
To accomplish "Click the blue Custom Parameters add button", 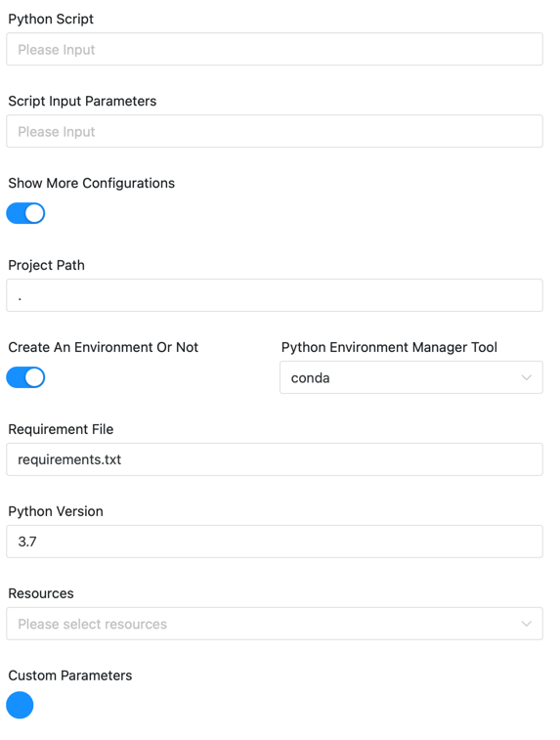I will pos(20,705).
